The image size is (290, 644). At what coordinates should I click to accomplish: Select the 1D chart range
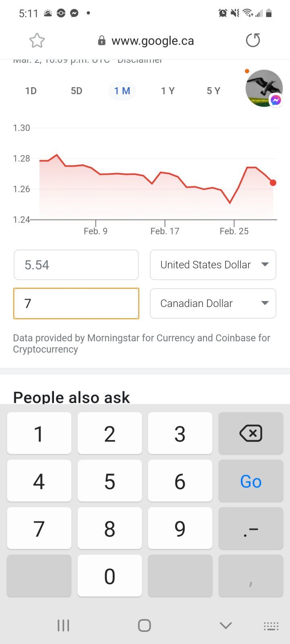(x=31, y=91)
